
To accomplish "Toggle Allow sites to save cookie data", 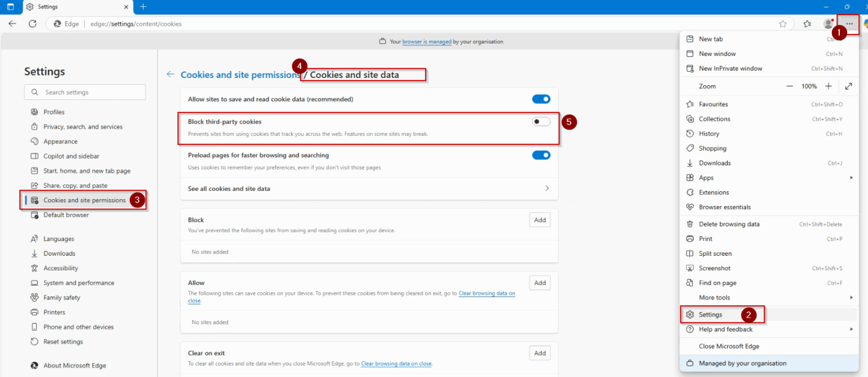I will [541, 99].
